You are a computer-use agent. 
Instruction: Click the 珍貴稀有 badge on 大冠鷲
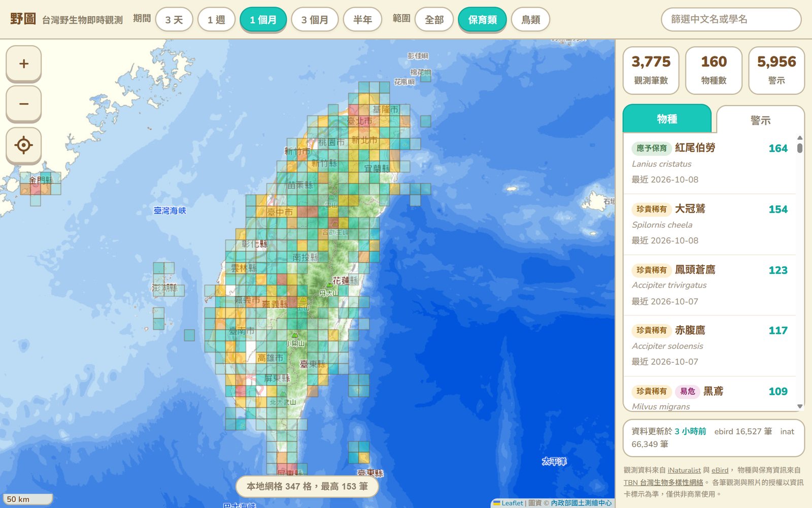[x=652, y=209]
